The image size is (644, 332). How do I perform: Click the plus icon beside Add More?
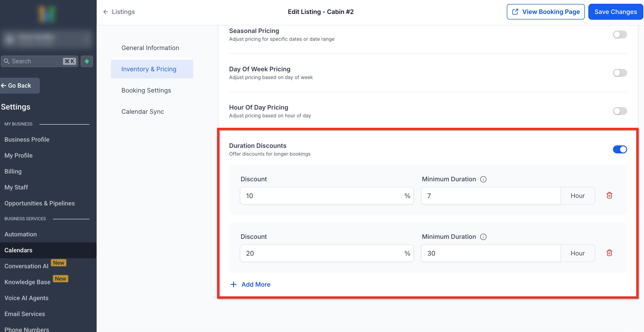tap(233, 284)
